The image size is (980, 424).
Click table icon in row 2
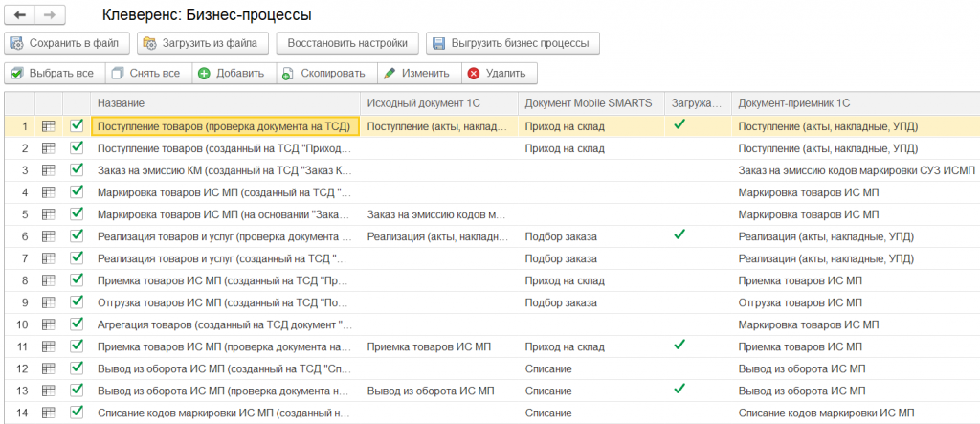48,148
